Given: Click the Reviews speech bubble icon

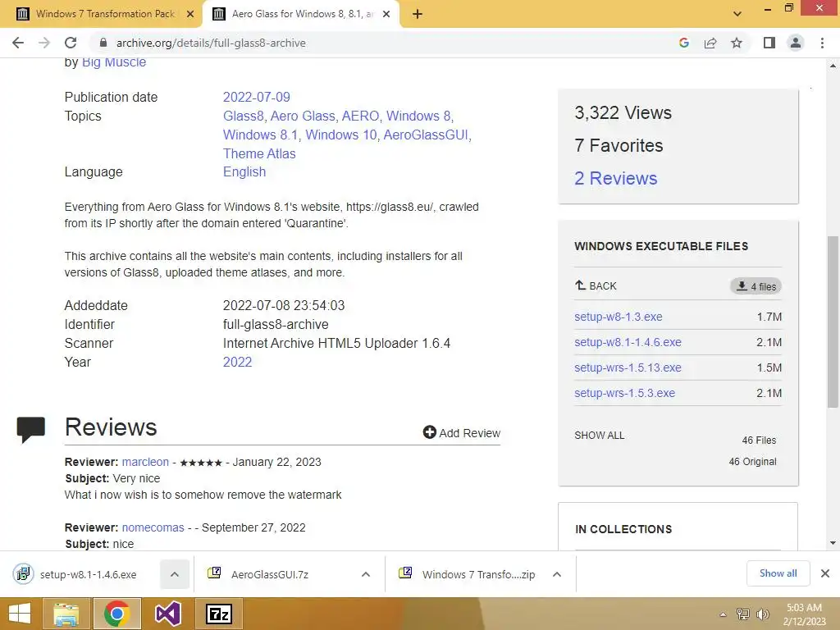Looking at the screenshot, I should click(31, 429).
